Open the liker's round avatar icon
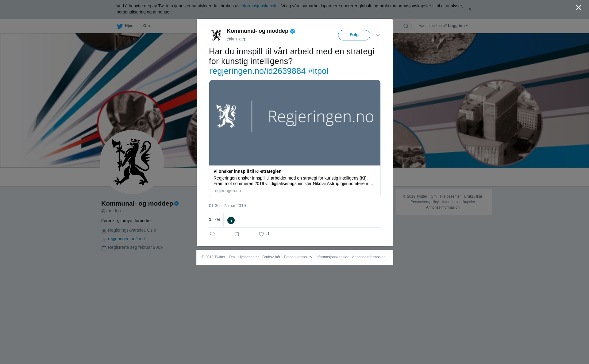The image size is (589, 364). (x=231, y=220)
